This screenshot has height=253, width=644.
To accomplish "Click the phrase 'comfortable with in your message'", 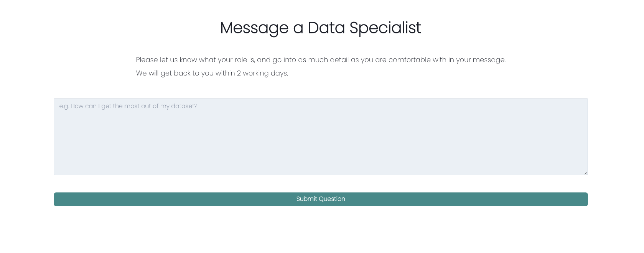I will [446, 60].
